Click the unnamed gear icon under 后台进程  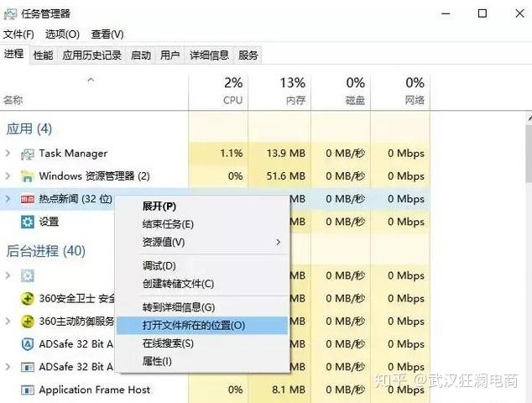[x=27, y=275]
